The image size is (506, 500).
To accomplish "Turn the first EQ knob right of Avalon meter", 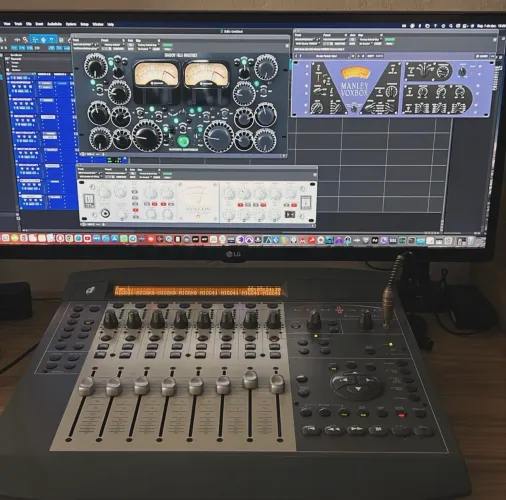I will click(229, 193).
